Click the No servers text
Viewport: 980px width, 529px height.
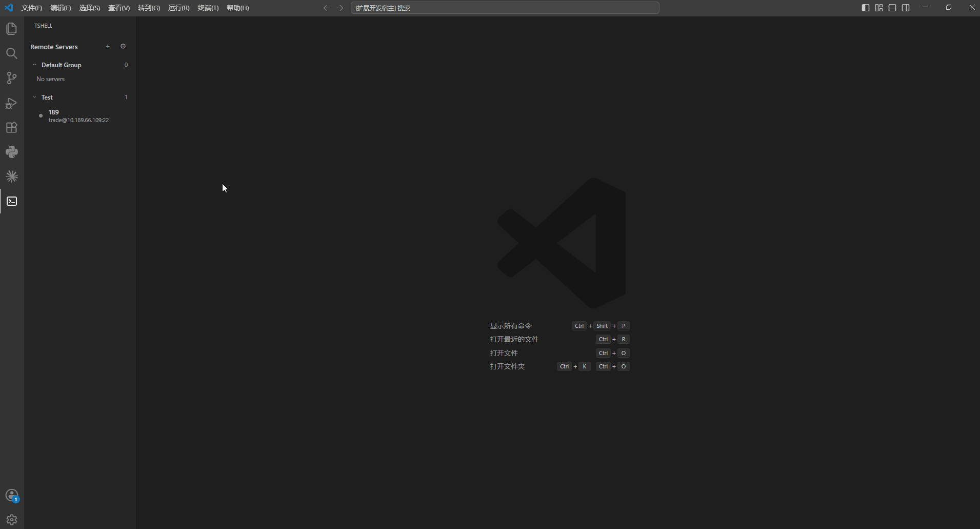[x=50, y=79]
